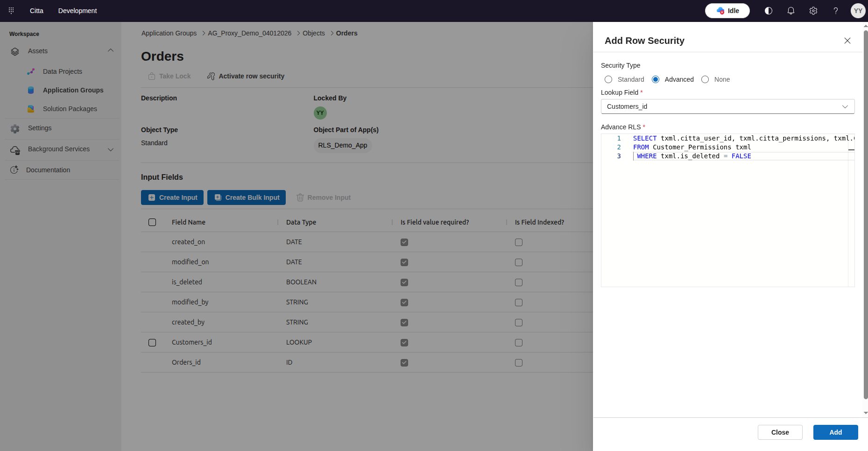Close the Add Row Security panel

(x=847, y=41)
